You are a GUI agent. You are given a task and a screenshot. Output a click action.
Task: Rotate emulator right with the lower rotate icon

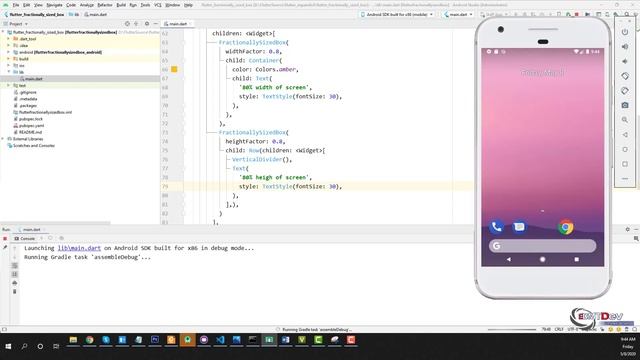[625, 91]
